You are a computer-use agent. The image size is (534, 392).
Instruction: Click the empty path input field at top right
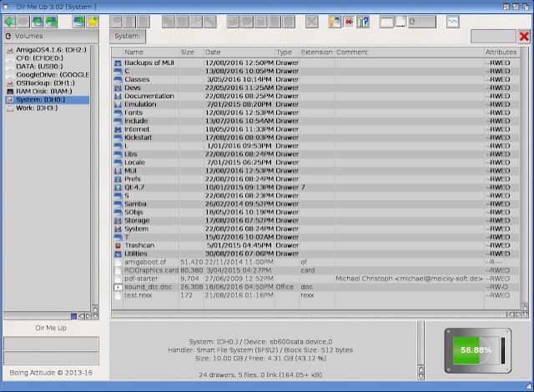click(493, 37)
